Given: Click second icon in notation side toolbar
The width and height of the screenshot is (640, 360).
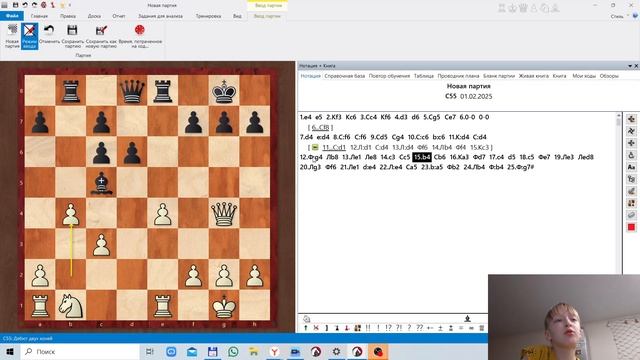Looking at the screenshot, I should coord(631,131).
